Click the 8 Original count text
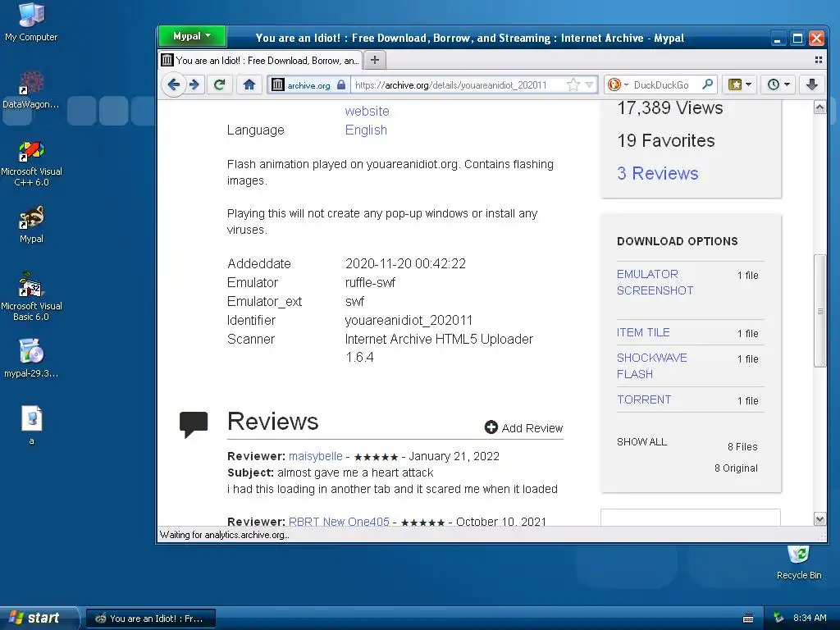Image resolution: width=840 pixels, height=630 pixels. pyautogui.click(x=736, y=468)
